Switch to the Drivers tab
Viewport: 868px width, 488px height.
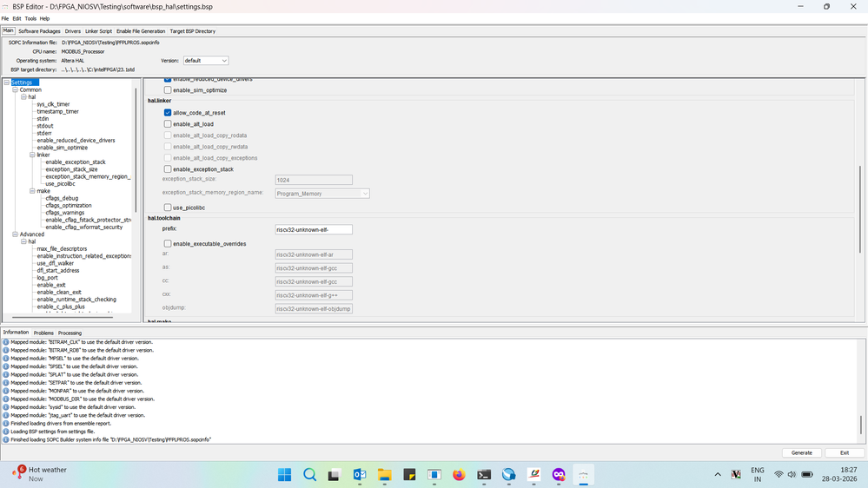(72, 31)
